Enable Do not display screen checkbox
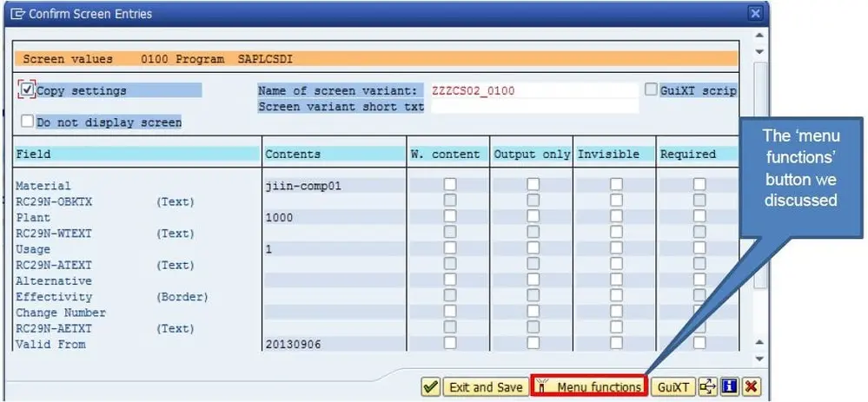 pos(28,122)
